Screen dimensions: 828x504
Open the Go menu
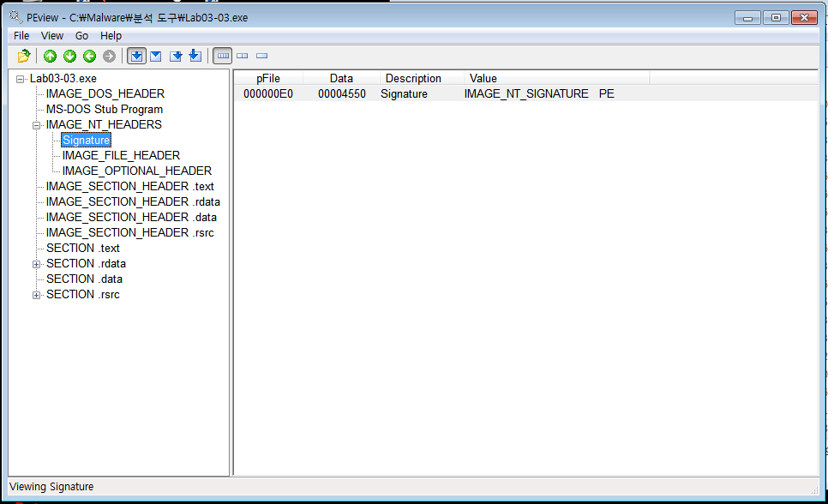tap(81, 36)
